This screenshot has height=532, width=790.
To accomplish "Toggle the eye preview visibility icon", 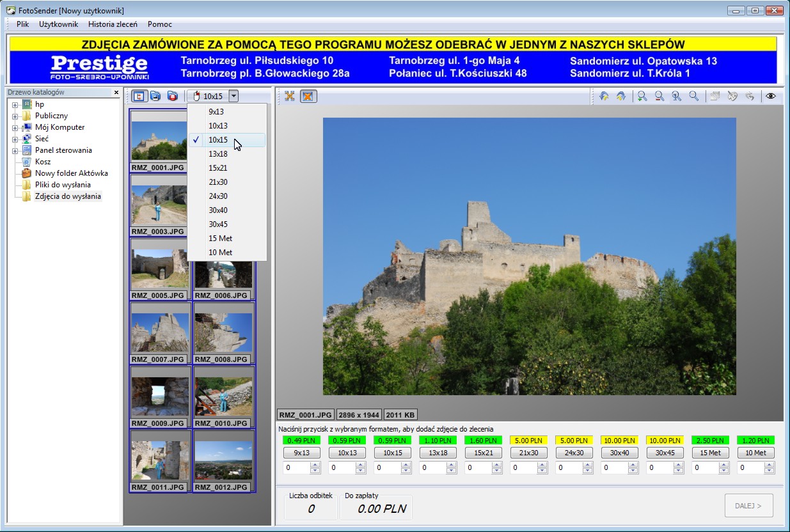I will (771, 96).
